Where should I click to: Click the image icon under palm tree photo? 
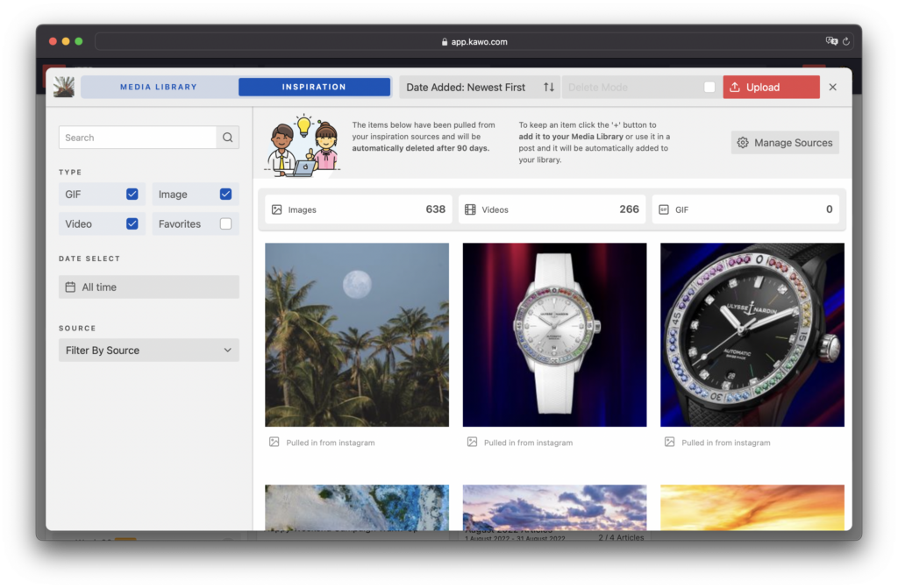[x=274, y=442]
